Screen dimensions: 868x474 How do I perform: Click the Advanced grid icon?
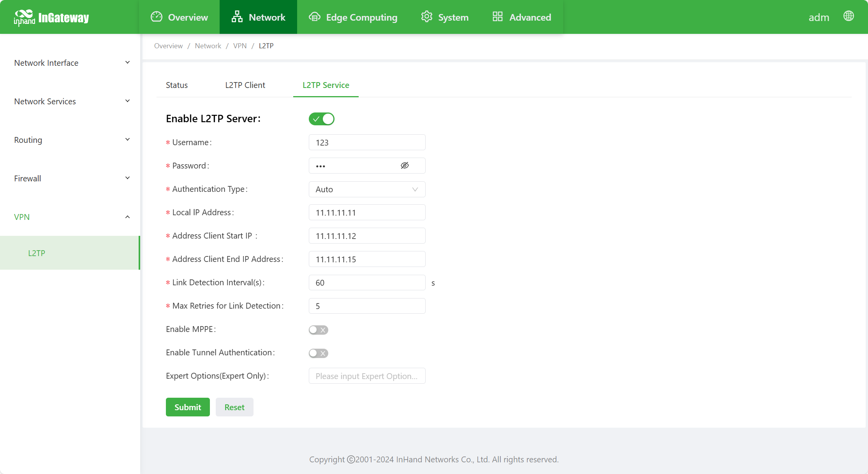pos(497,17)
